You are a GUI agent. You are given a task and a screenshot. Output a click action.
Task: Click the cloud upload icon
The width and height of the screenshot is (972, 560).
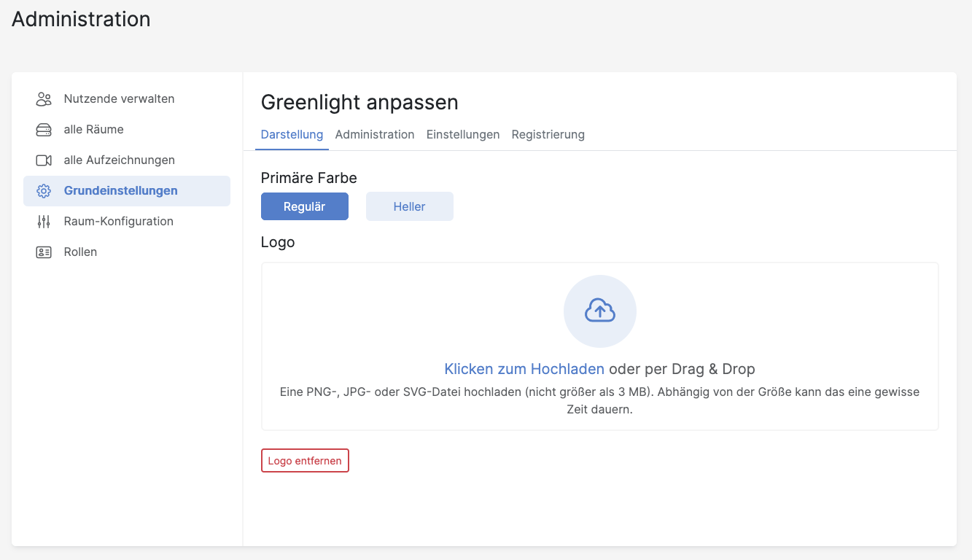(x=599, y=311)
